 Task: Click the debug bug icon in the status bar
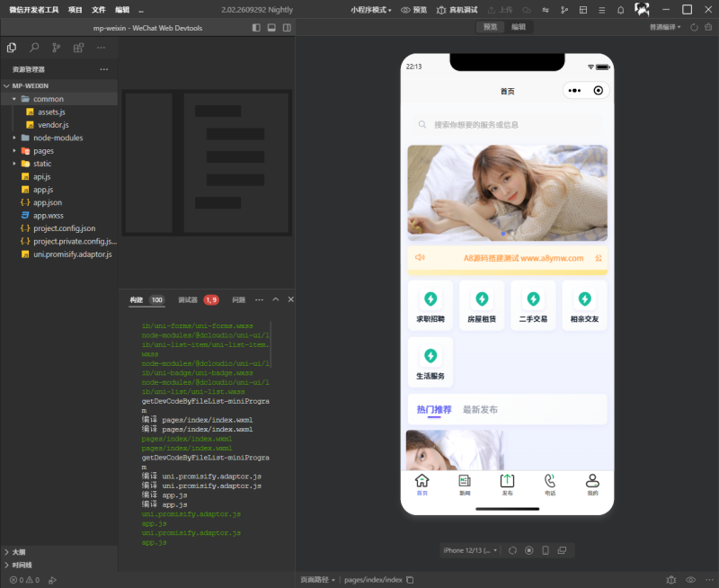pyautogui.click(x=671, y=580)
